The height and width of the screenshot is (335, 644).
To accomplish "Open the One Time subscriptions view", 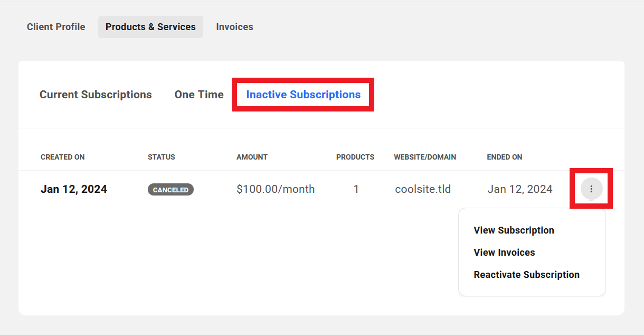I will 199,94.
